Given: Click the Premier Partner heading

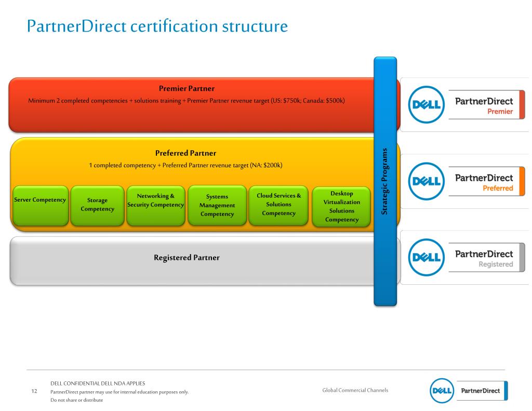Looking at the screenshot, I should point(187,88).
